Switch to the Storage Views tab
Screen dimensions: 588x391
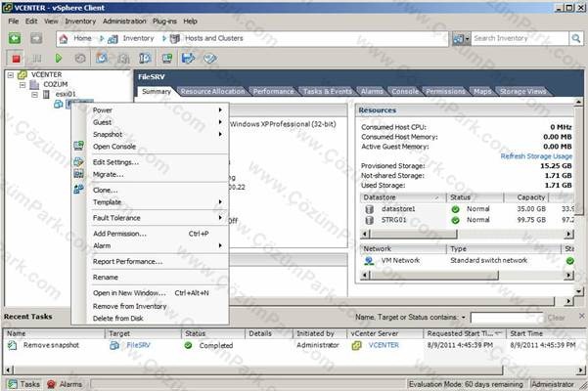click(x=523, y=91)
